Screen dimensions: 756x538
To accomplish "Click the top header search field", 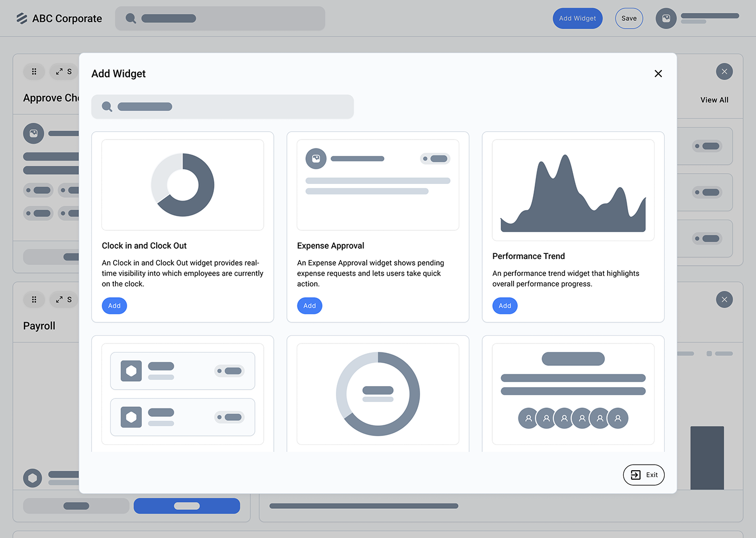I will click(220, 18).
